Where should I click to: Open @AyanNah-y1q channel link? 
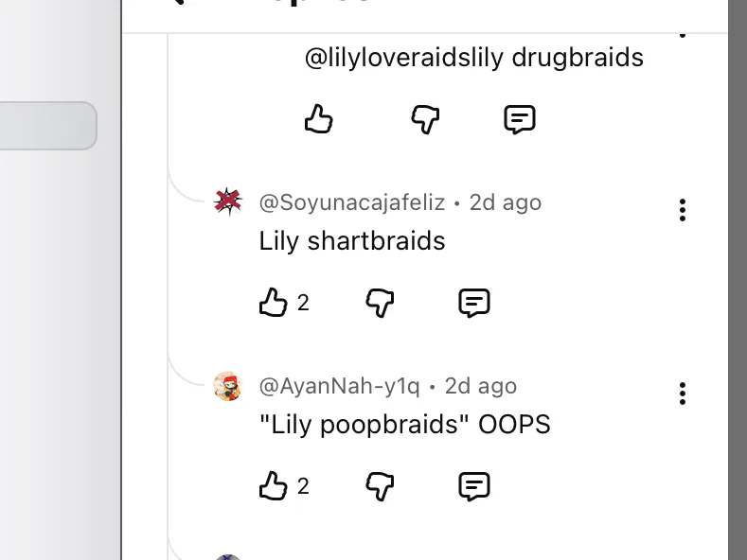(340, 386)
